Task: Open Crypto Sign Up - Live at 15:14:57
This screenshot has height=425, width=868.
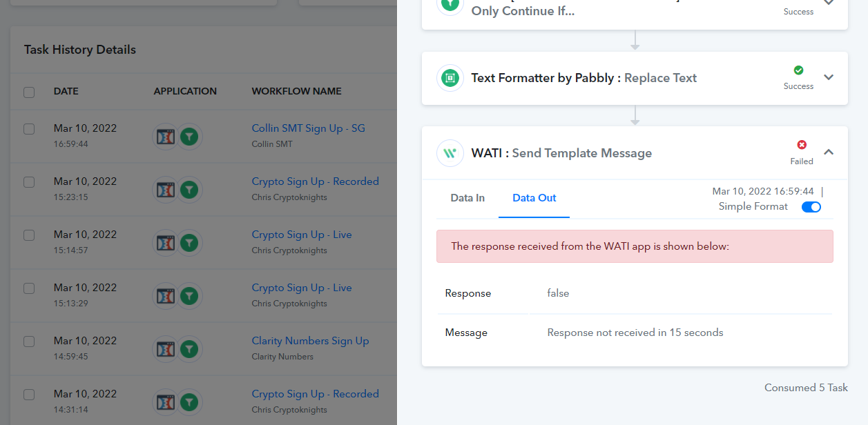Action: [x=302, y=235]
